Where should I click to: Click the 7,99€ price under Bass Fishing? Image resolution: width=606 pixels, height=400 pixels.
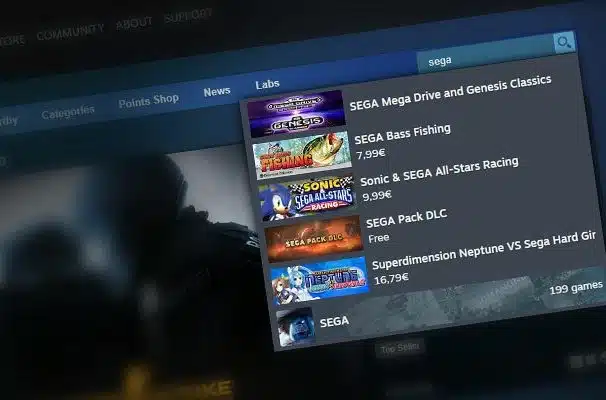[x=371, y=154]
